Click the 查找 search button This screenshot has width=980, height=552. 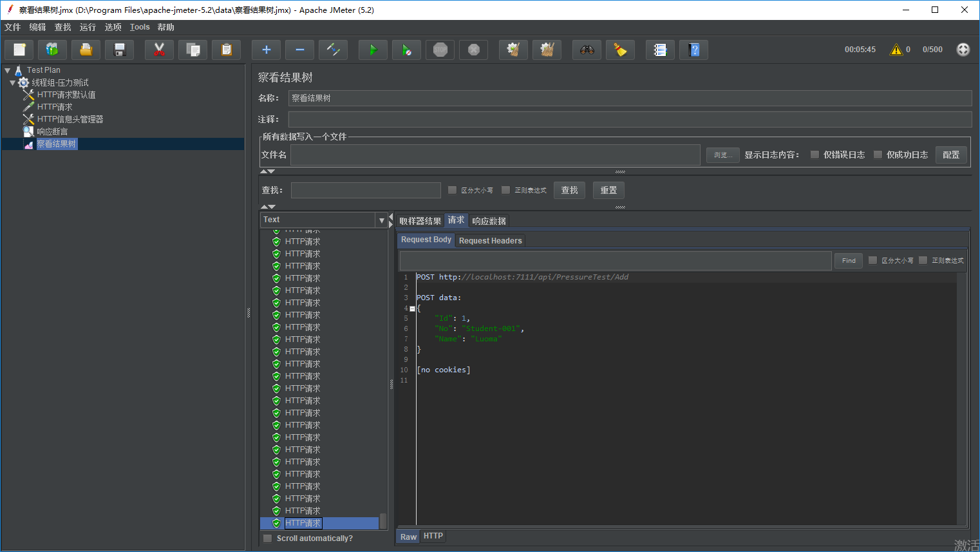[x=570, y=190]
